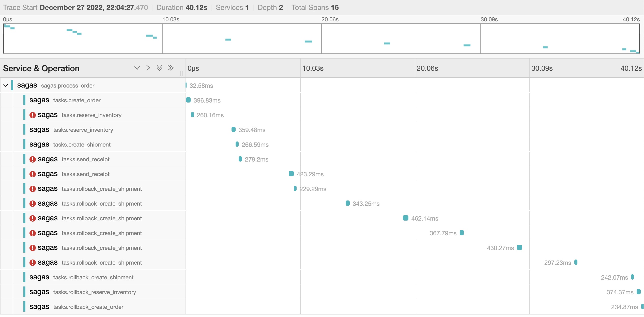Click the column resize handle beside header
This screenshot has width=644, height=317.
tap(181, 73)
